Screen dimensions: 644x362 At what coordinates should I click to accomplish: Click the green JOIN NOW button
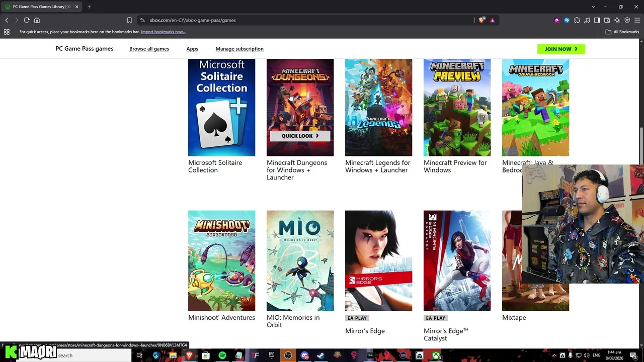(561, 49)
